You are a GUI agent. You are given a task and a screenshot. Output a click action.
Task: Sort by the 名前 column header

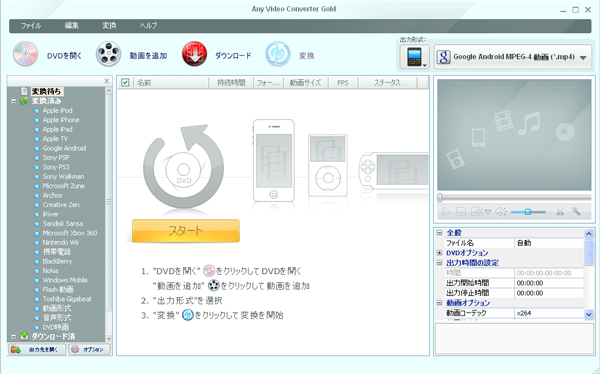pos(171,82)
